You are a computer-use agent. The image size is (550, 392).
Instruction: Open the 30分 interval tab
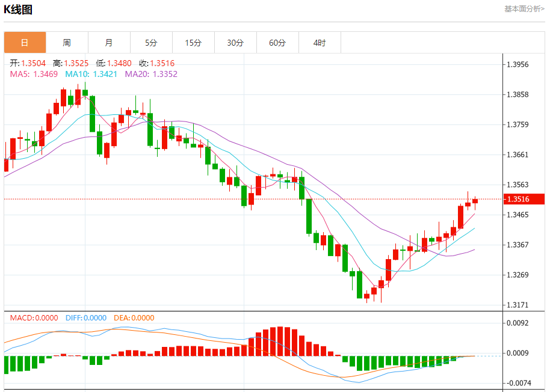pos(235,43)
